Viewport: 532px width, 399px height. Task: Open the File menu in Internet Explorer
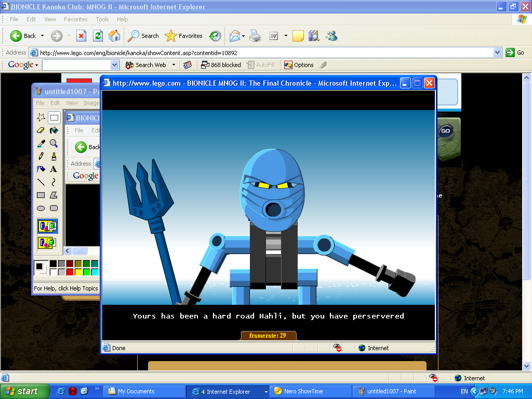click(14, 19)
